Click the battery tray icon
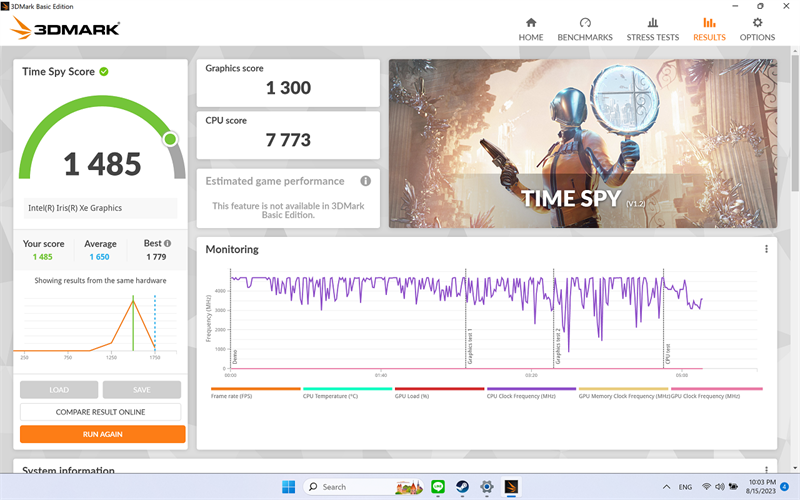This screenshot has width=800, height=500. pos(733,487)
